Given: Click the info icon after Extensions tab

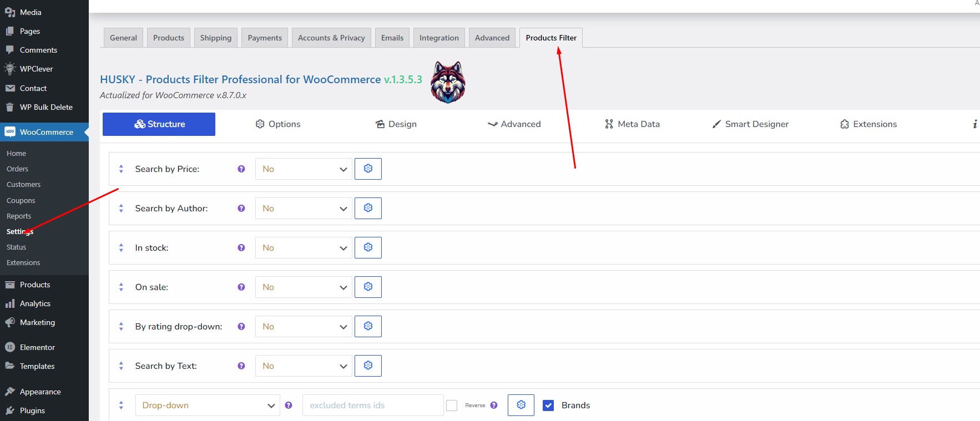Looking at the screenshot, I should pos(974,124).
